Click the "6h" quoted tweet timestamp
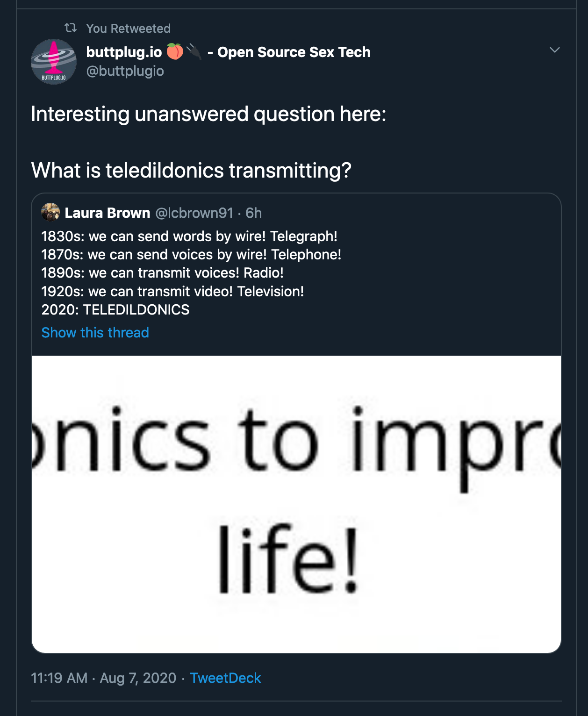Viewport: 588px width, 716px height. click(x=254, y=213)
